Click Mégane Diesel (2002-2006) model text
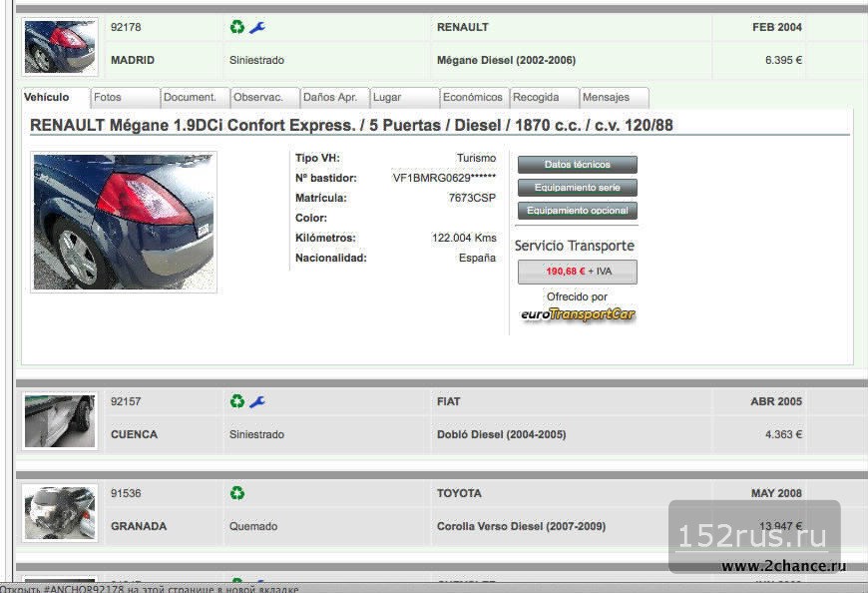This screenshot has width=868, height=593. [x=506, y=60]
